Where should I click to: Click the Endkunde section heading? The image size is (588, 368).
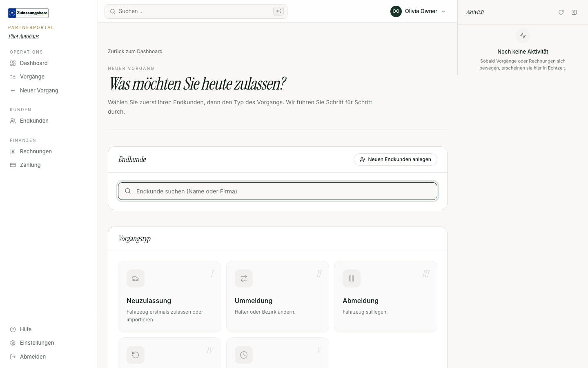[132, 159]
